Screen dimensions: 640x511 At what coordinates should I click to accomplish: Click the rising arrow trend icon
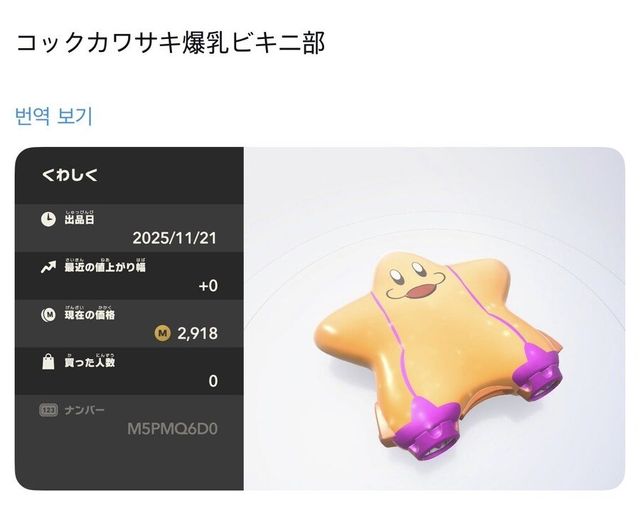48,267
